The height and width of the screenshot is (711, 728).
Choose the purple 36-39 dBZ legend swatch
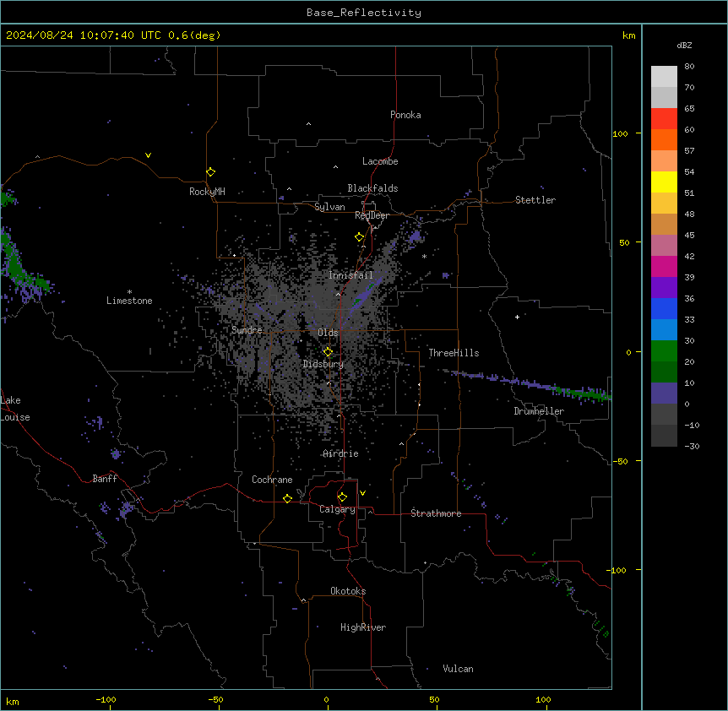tap(664, 287)
